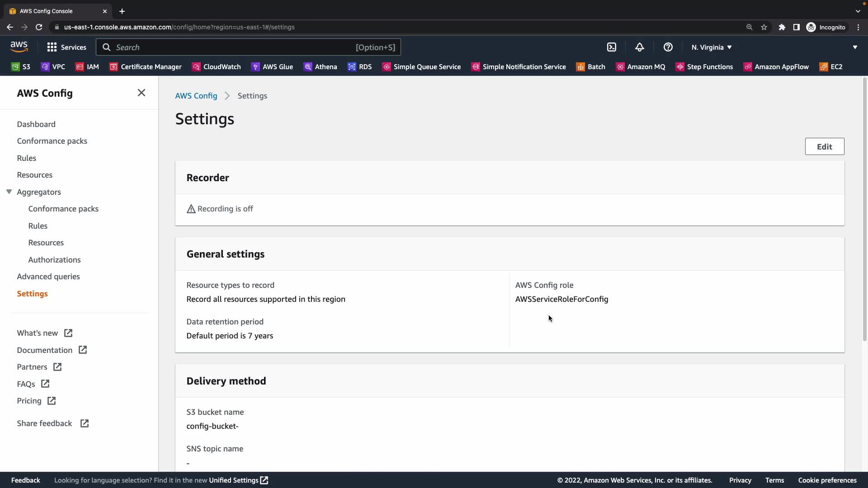Follow the AWS Config breadcrumb link

point(196,96)
